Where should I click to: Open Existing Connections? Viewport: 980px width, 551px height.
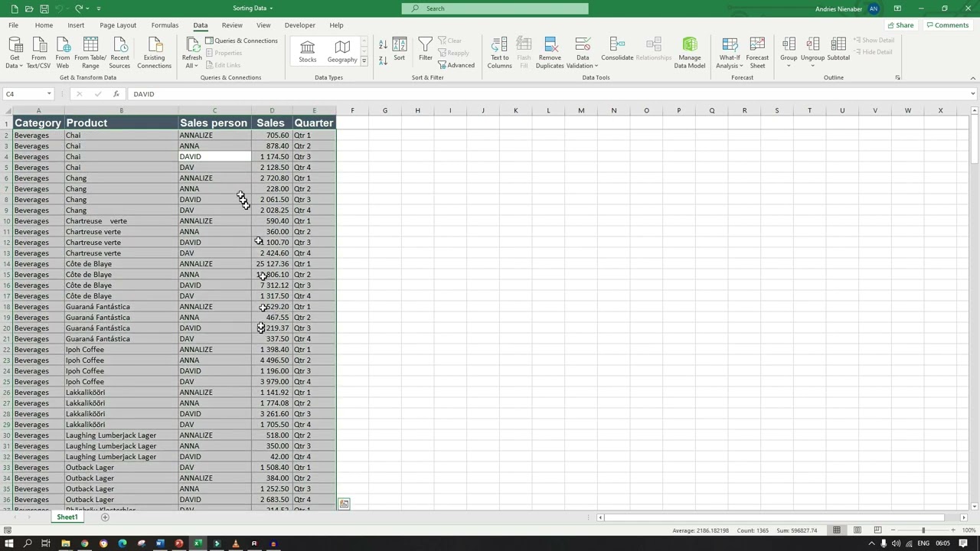point(154,53)
